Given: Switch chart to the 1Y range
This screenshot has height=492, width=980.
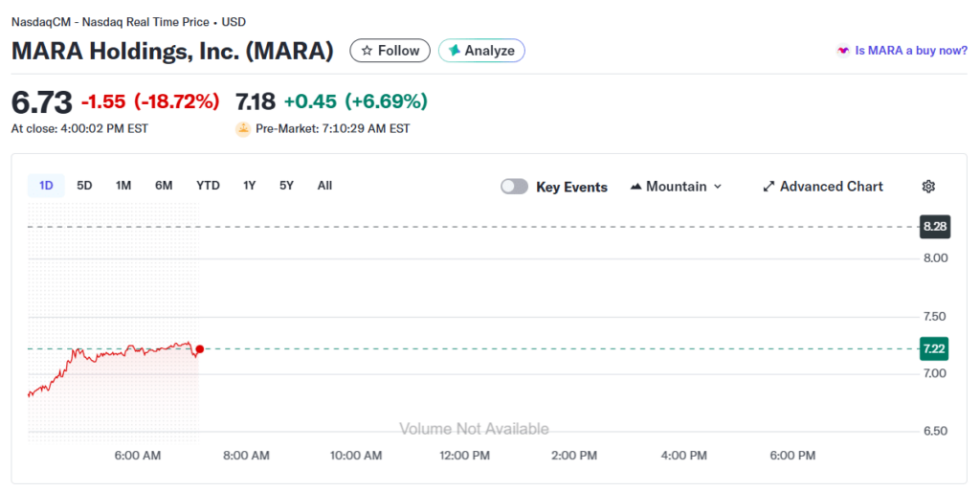Looking at the screenshot, I should point(249,186).
